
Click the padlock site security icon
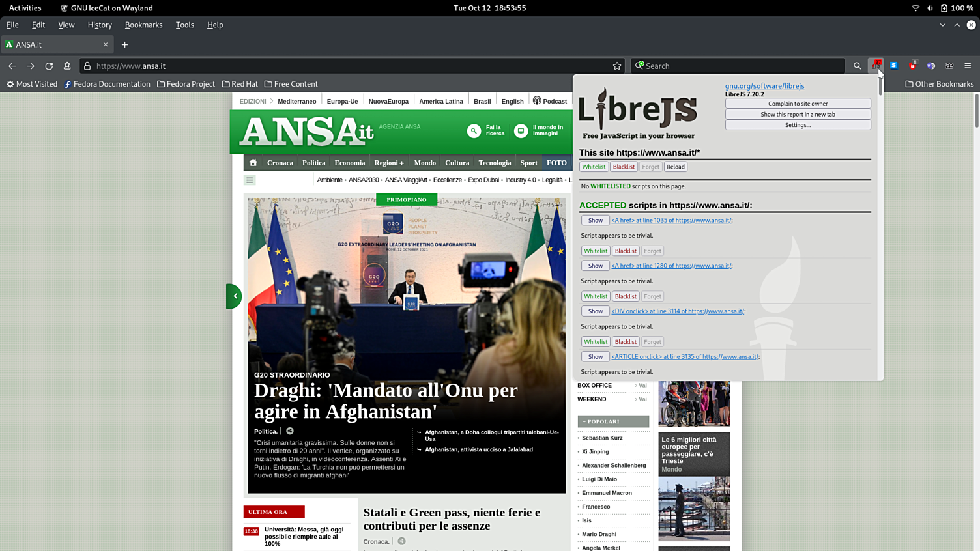pyautogui.click(x=87, y=66)
